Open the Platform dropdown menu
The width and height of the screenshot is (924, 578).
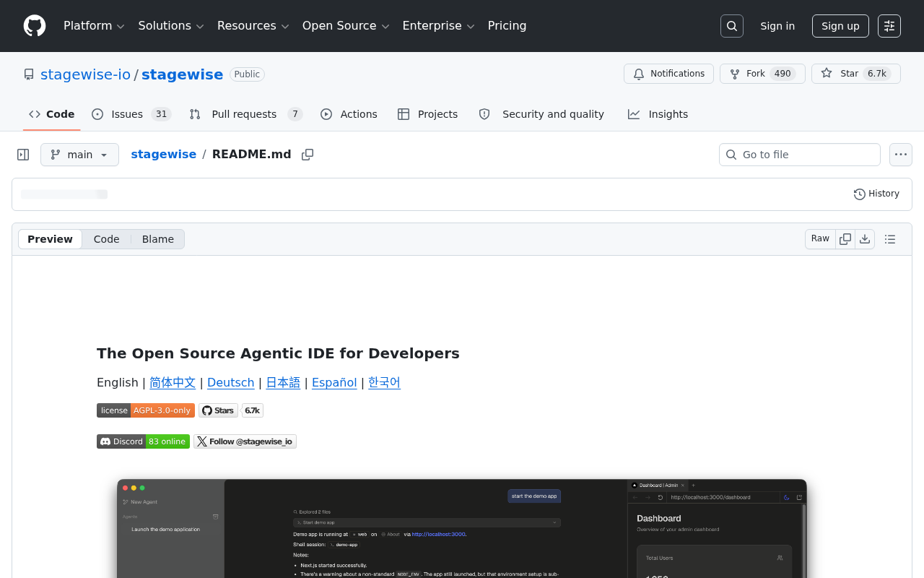(94, 26)
